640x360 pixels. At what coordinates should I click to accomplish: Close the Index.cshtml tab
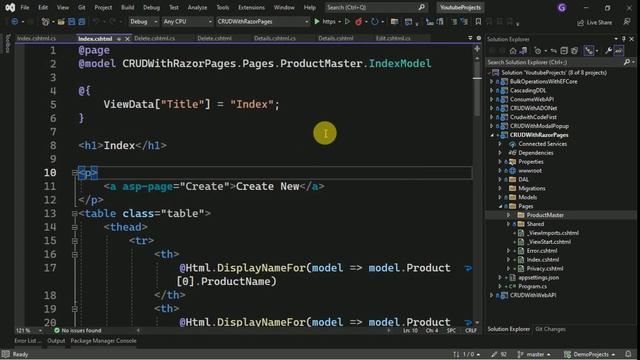[127, 39]
